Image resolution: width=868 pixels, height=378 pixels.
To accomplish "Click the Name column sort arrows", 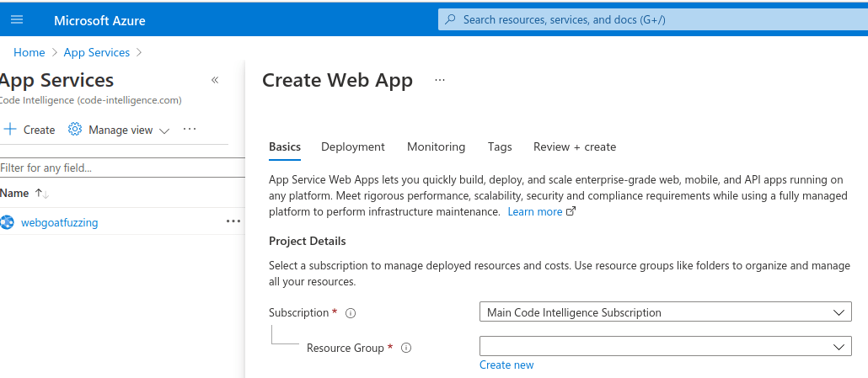I will (x=41, y=194).
